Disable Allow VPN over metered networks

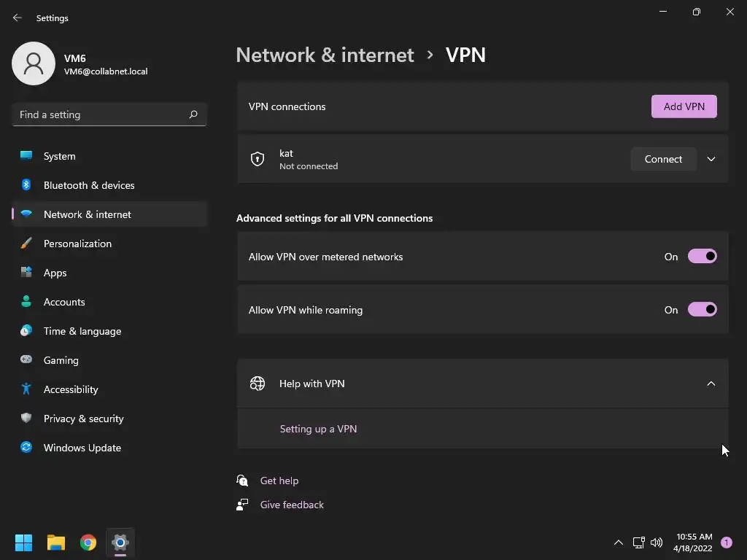tap(702, 257)
